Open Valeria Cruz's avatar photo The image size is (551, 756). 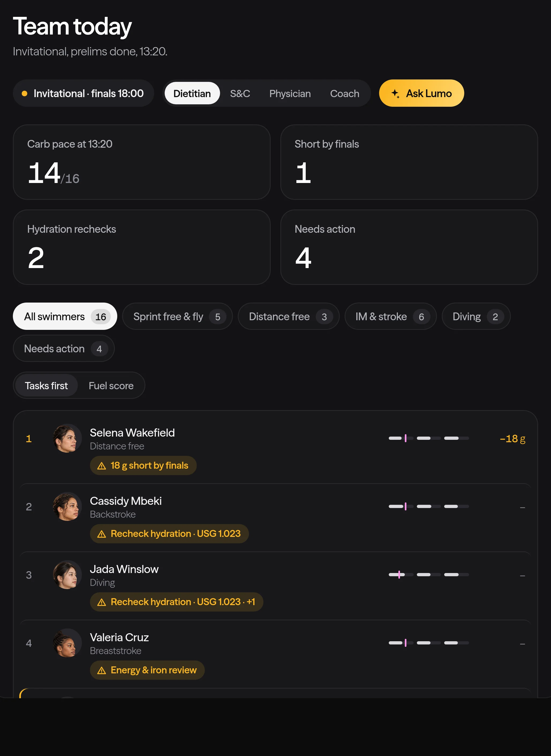[67, 643]
